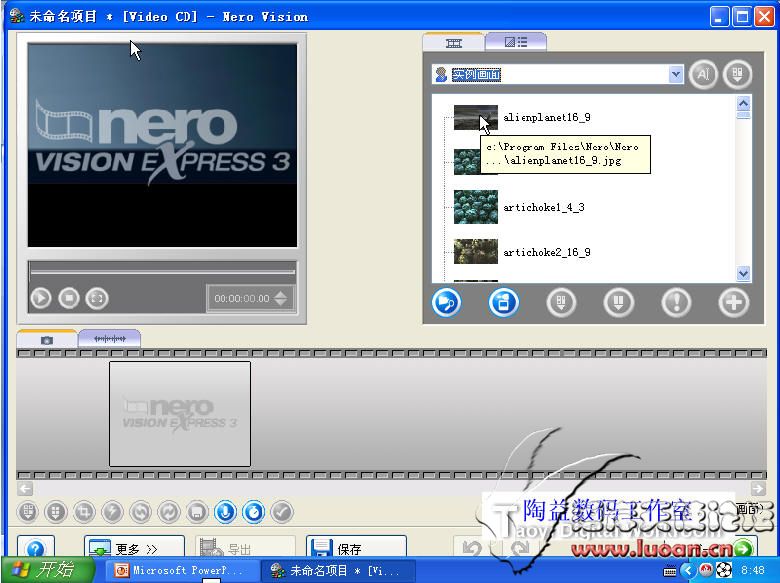The image size is (780, 583).
Task: Click the first grid toolbar button below the storyboard
Action: 28,512
